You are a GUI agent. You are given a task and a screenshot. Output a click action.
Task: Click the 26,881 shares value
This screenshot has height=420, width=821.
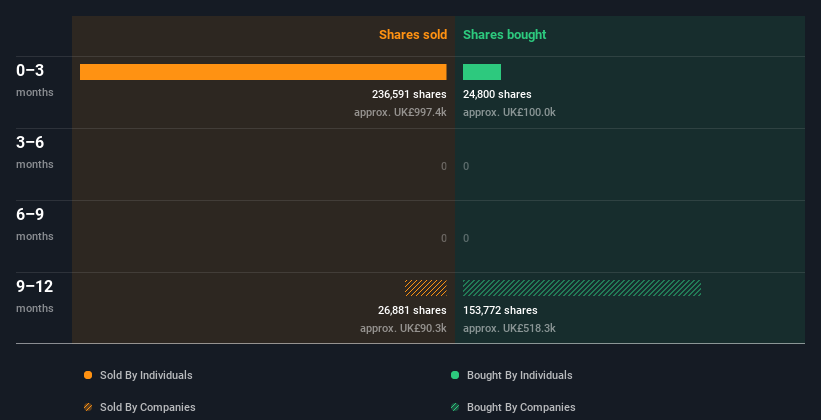point(412,310)
